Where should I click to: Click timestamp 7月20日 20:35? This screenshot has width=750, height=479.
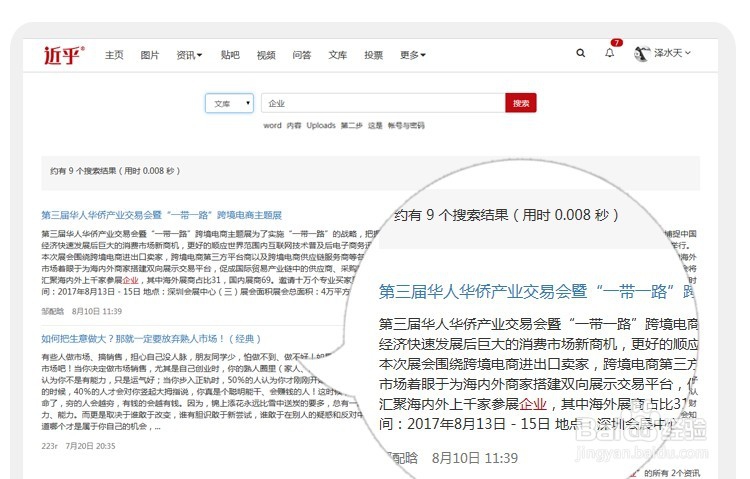pos(90,446)
